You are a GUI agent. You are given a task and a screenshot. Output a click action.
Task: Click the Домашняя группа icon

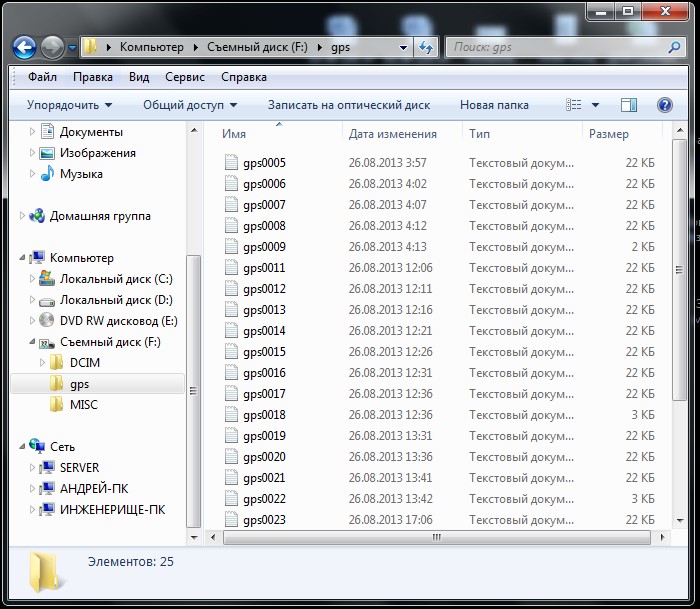click(x=37, y=216)
